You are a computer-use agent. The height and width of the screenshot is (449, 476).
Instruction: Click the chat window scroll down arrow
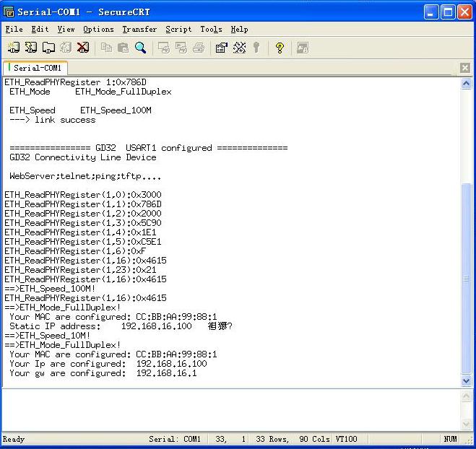pos(466,424)
